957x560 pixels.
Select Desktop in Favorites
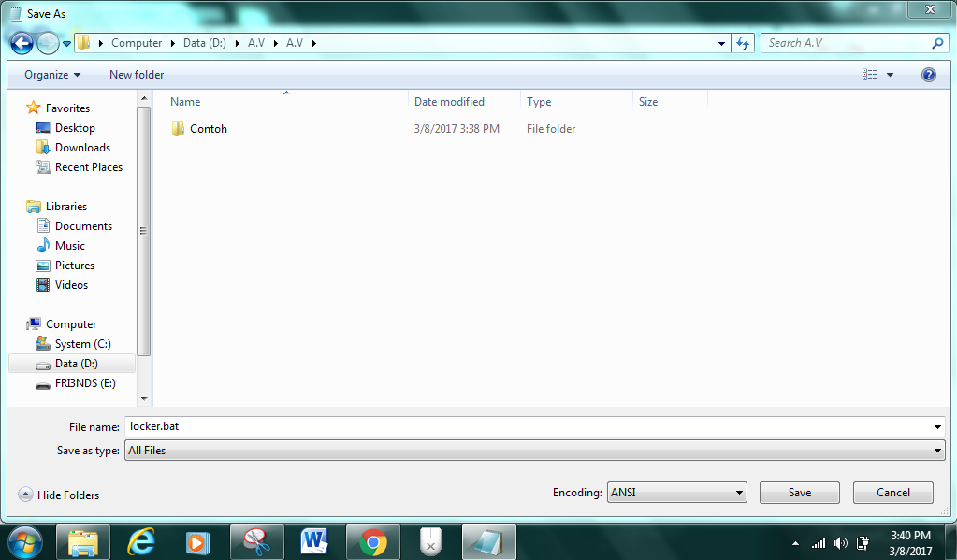(x=75, y=127)
